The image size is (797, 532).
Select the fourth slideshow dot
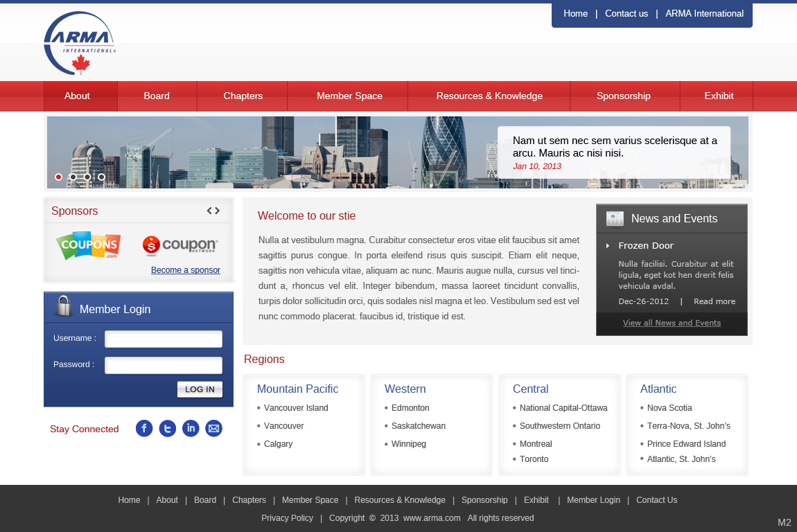102,177
